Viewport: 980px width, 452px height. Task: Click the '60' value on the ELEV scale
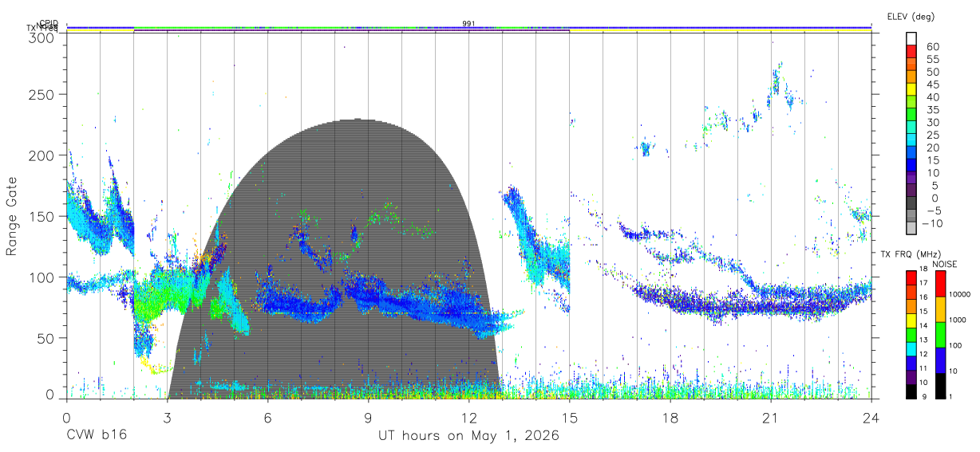(932, 47)
